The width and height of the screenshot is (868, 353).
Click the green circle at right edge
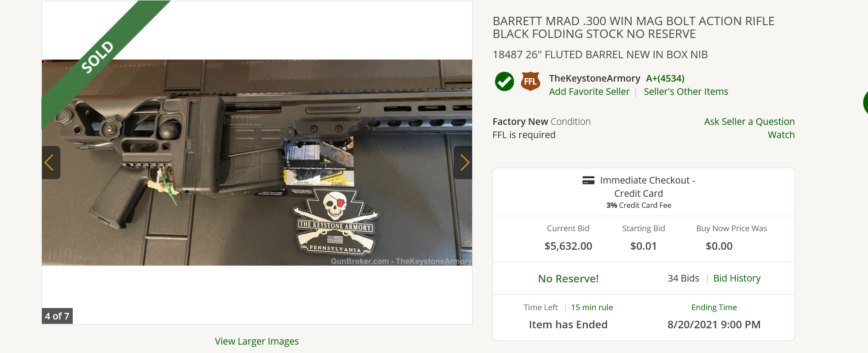[x=865, y=102]
